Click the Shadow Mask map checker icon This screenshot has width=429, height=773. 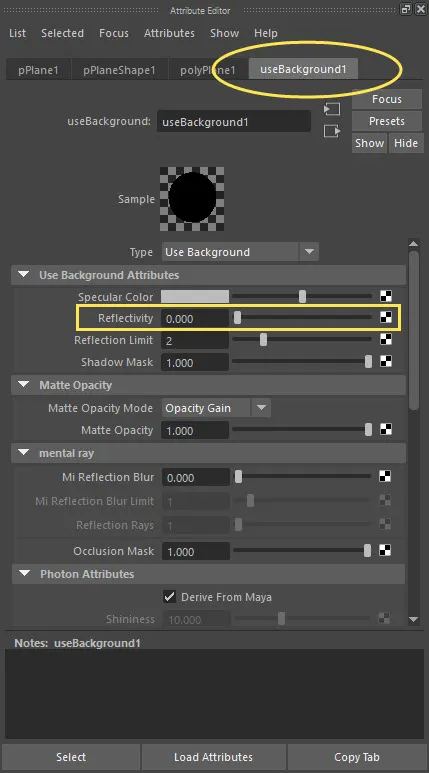(x=386, y=361)
